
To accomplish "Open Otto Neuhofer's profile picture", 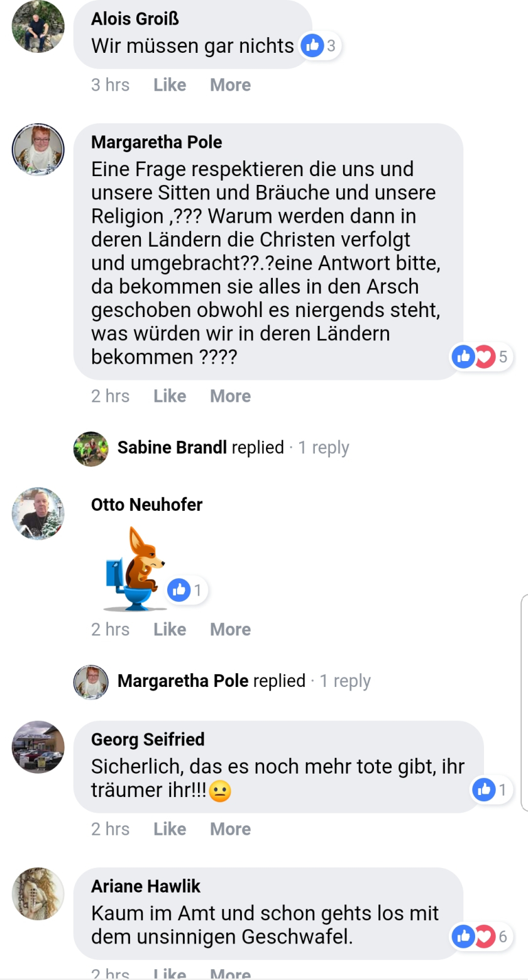I will click(38, 513).
